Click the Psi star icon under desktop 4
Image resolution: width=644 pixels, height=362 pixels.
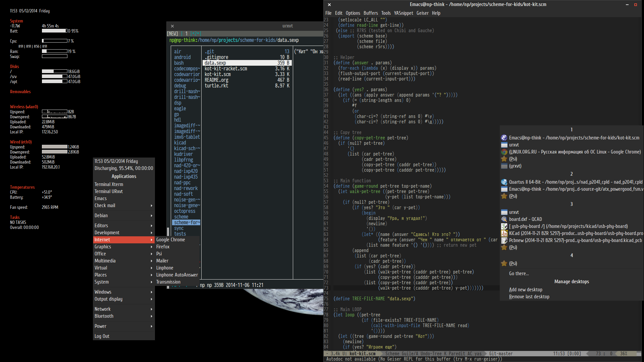[x=504, y=263]
